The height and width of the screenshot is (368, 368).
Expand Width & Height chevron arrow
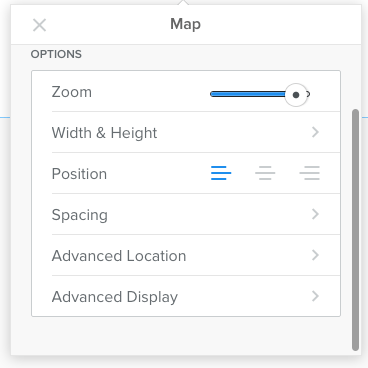click(315, 132)
